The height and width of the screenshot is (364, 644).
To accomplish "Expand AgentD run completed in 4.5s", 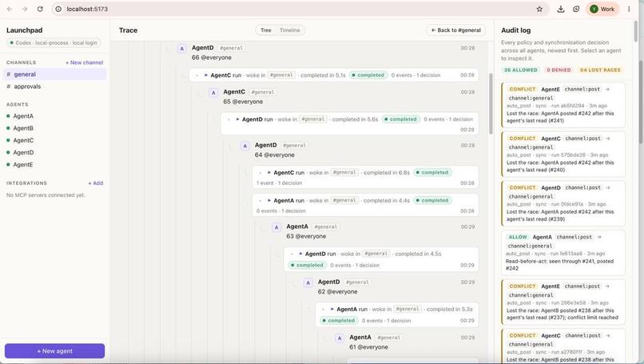I will click(300, 254).
